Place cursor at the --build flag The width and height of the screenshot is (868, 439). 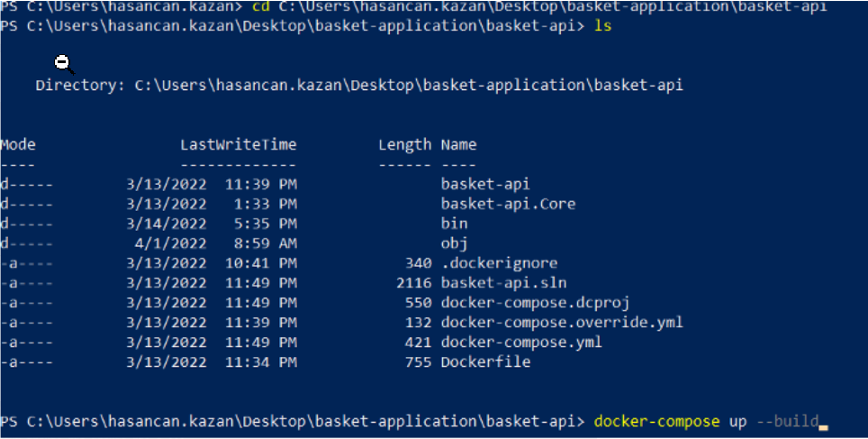pos(787,421)
